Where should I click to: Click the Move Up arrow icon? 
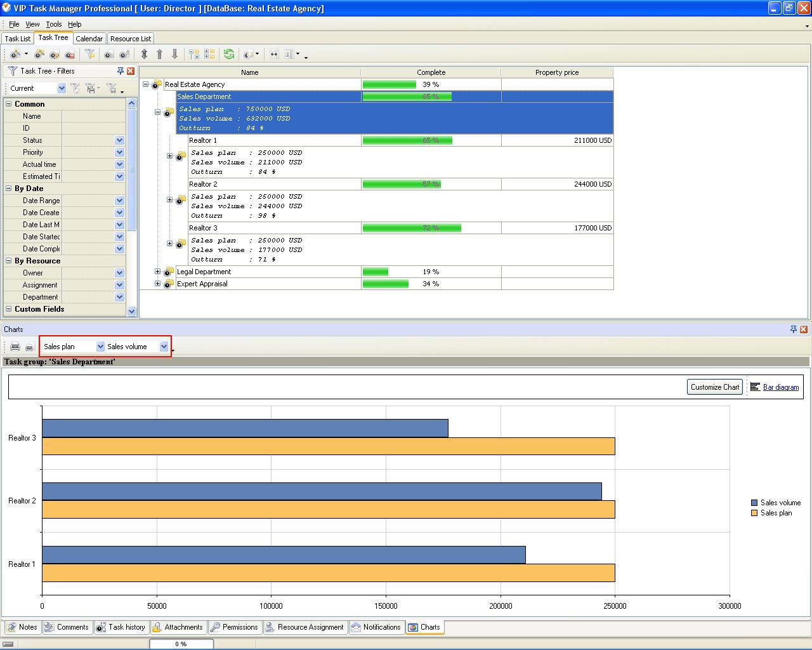pos(159,55)
